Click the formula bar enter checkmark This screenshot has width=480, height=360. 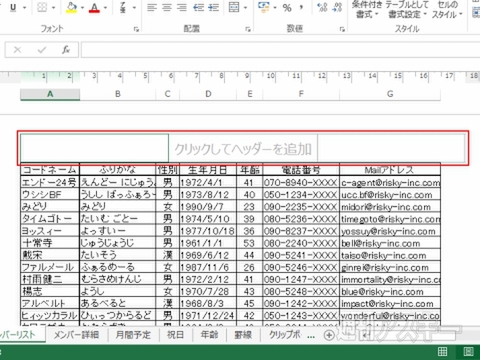coord(42,50)
